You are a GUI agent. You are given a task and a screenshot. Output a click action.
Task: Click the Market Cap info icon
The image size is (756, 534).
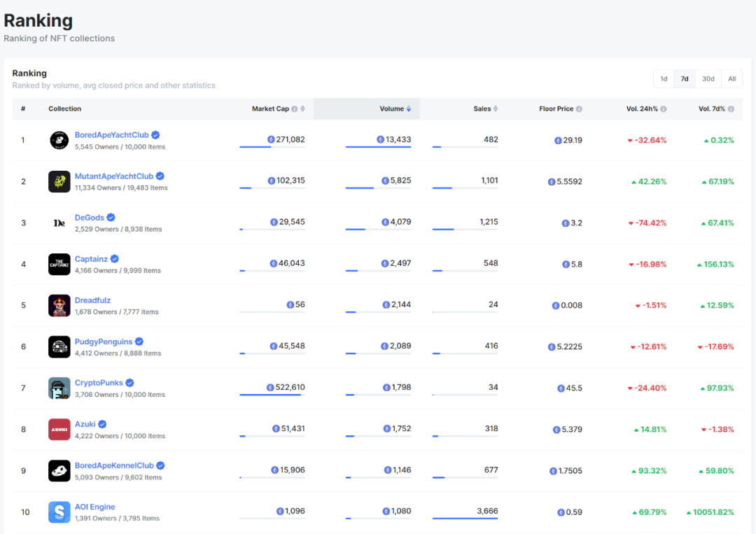click(294, 109)
